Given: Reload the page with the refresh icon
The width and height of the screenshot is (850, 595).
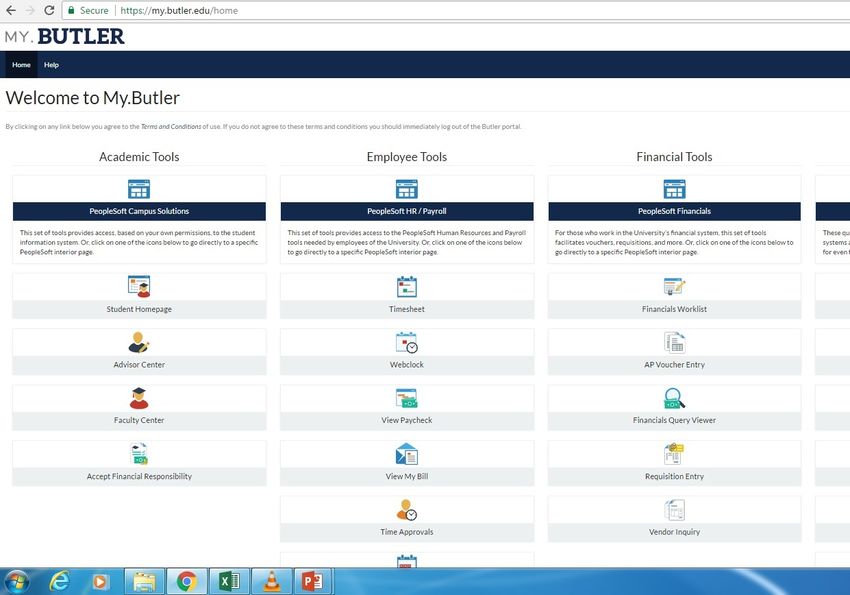Looking at the screenshot, I should pos(49,10).
